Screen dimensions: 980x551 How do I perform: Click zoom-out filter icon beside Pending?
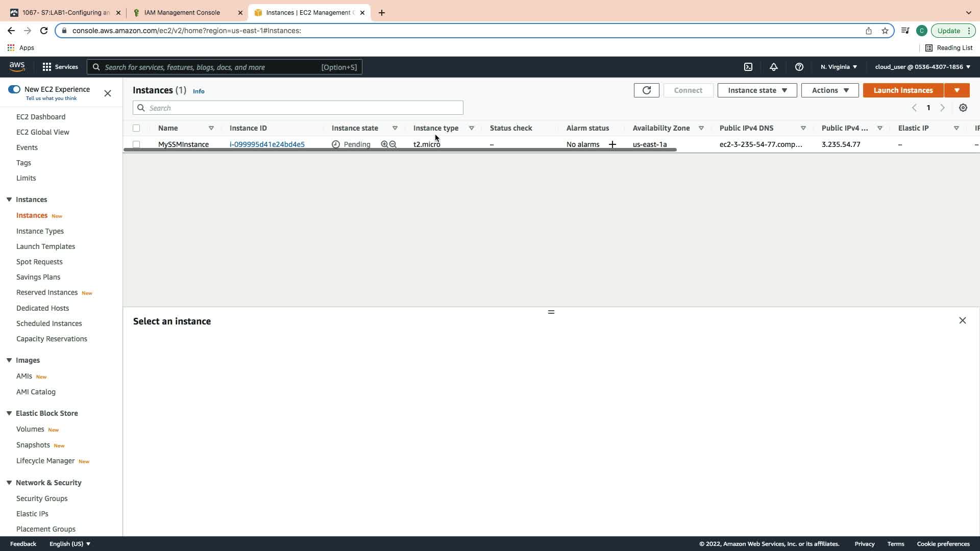pos(393,144)
